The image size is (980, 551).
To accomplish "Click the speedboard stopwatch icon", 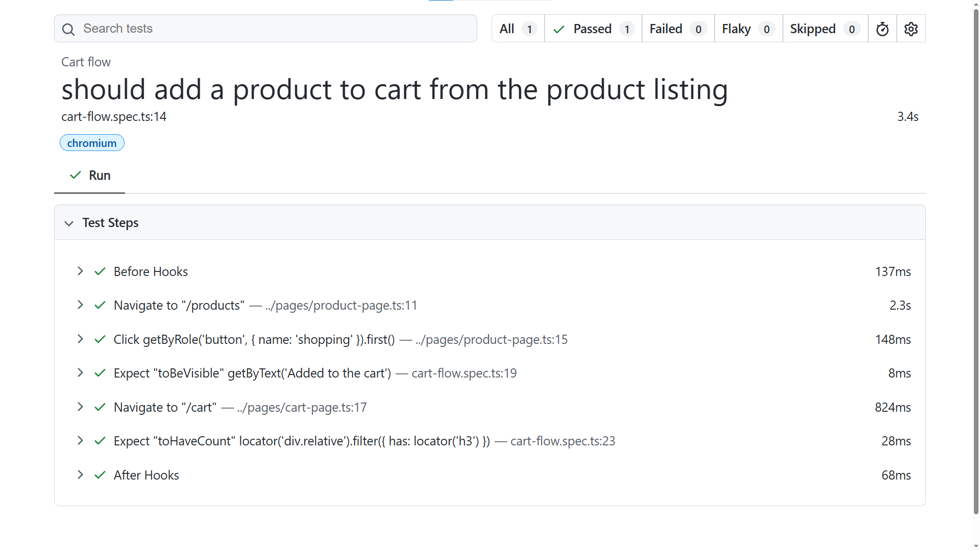I will click(x=882, y=29).
